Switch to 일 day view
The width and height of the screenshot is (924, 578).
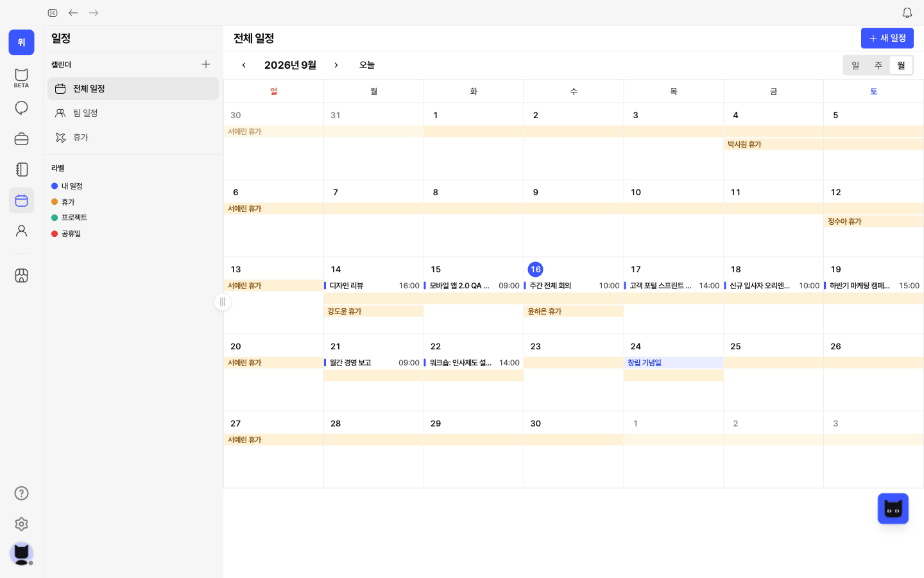point(855,66)
